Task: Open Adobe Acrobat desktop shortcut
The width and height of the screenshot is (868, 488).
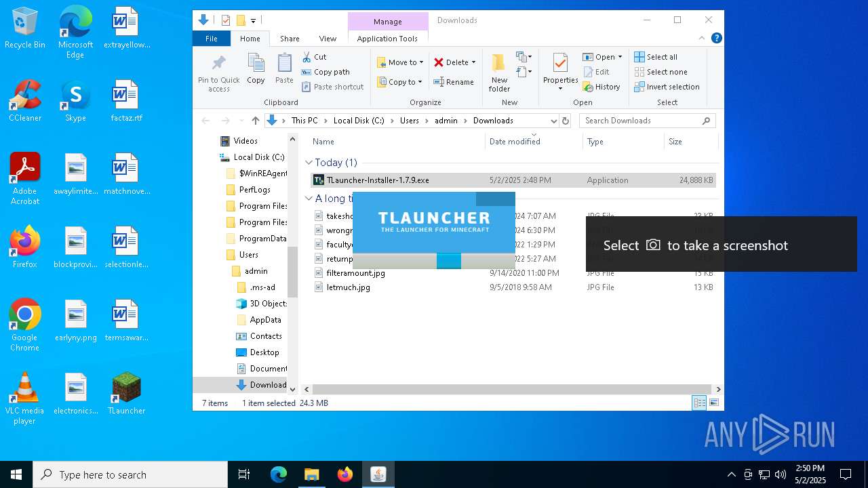Action: (25, 179)
